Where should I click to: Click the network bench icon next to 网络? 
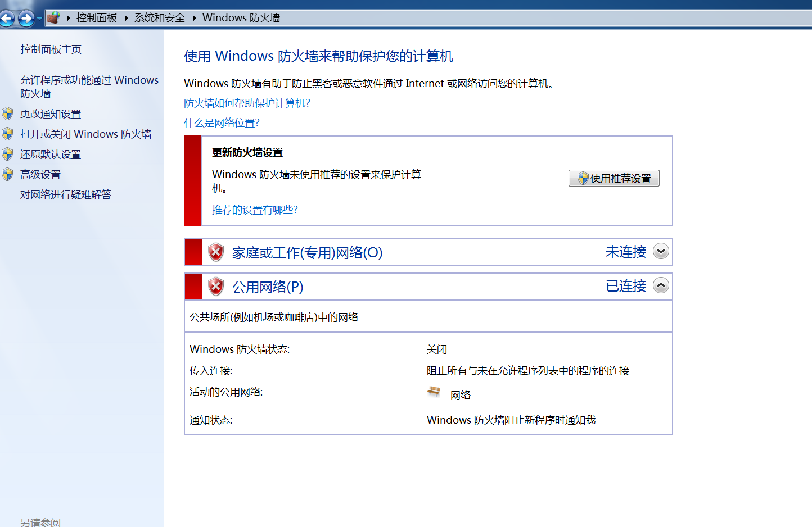point(434,392)
